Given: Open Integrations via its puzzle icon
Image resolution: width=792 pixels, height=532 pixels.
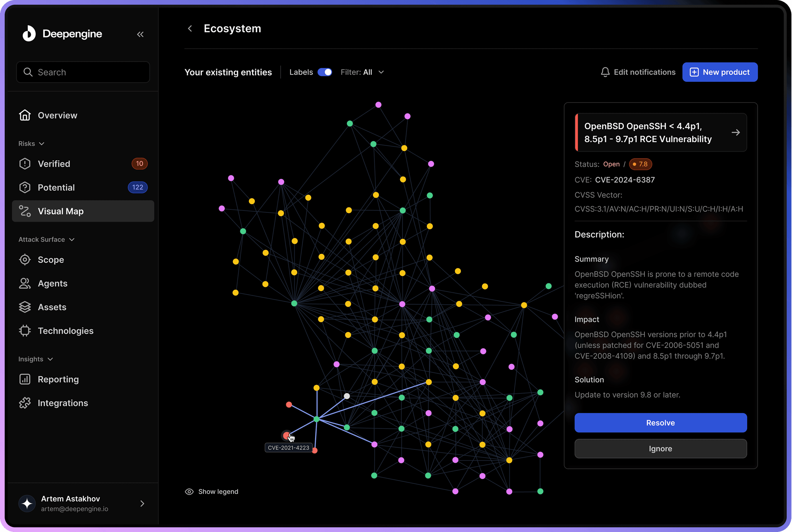Looking at the screenshot, I should (x=25, y=403).
